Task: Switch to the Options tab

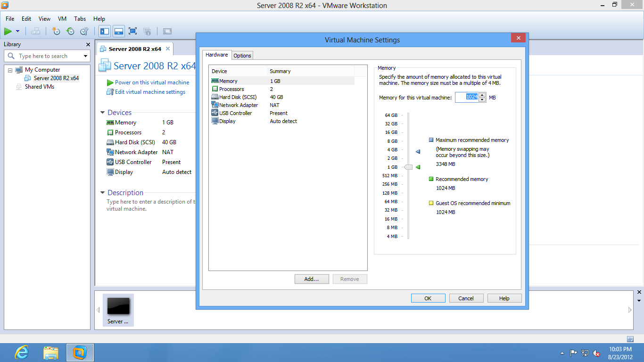Action: click(x=242, y=55)
